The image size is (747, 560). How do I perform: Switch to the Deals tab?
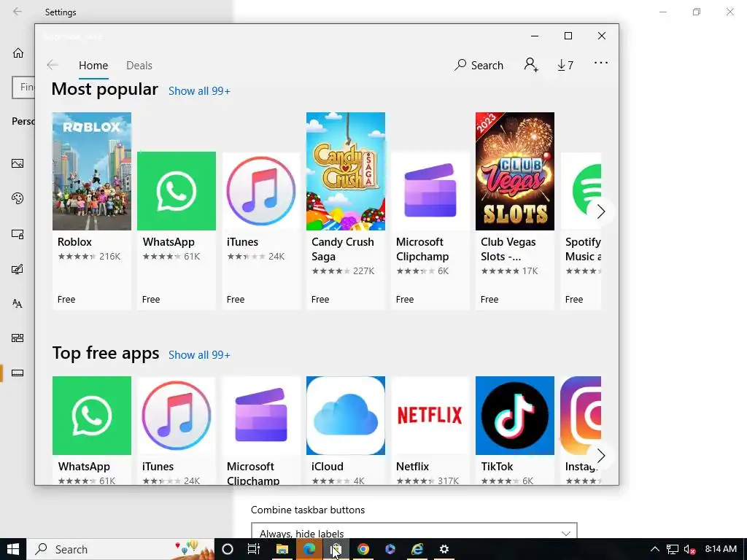coord(139,65)
